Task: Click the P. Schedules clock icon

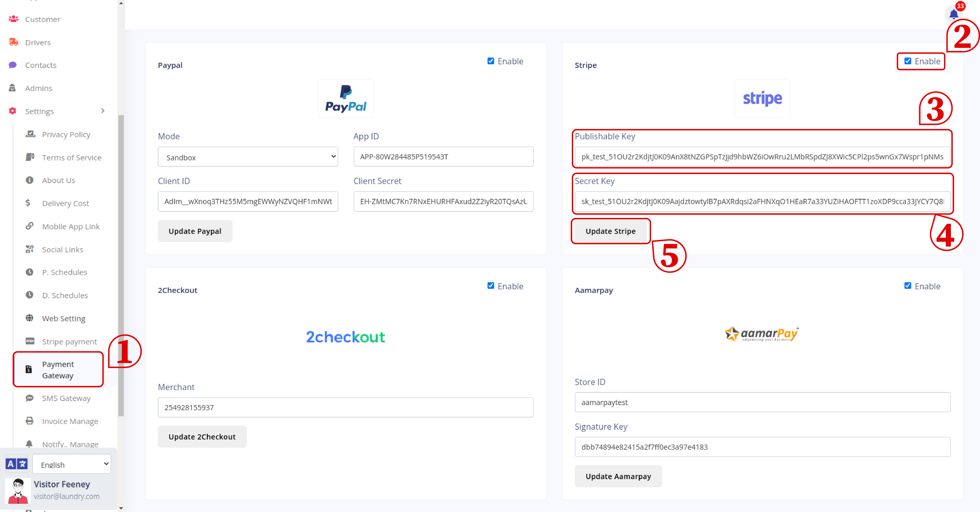Action: (x=29, y=272)
